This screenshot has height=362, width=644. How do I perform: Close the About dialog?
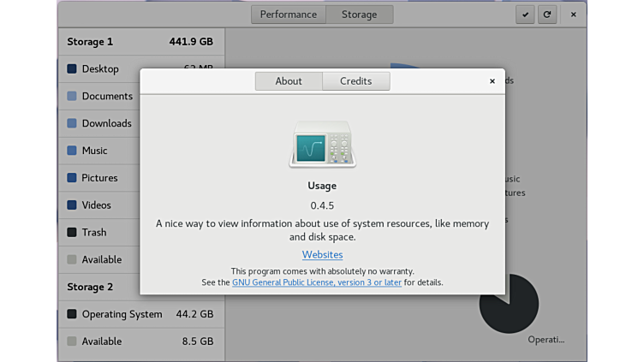(492, 81)
